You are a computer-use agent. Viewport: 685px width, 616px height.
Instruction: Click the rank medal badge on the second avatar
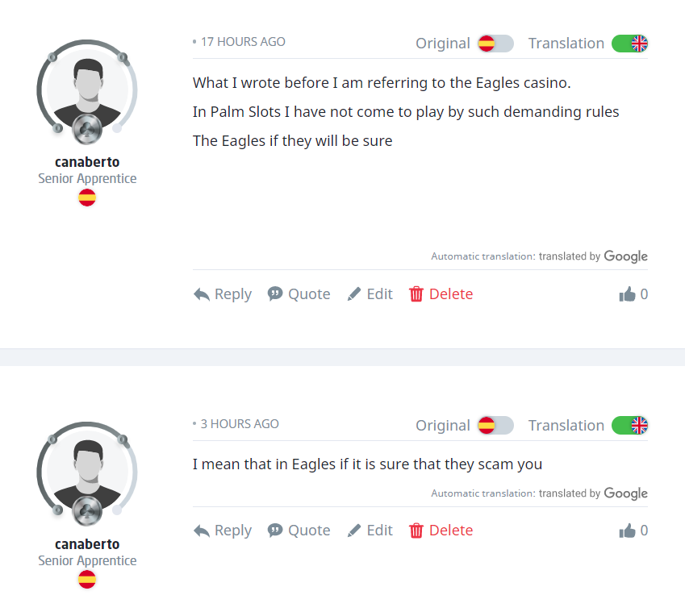point(86,510)
